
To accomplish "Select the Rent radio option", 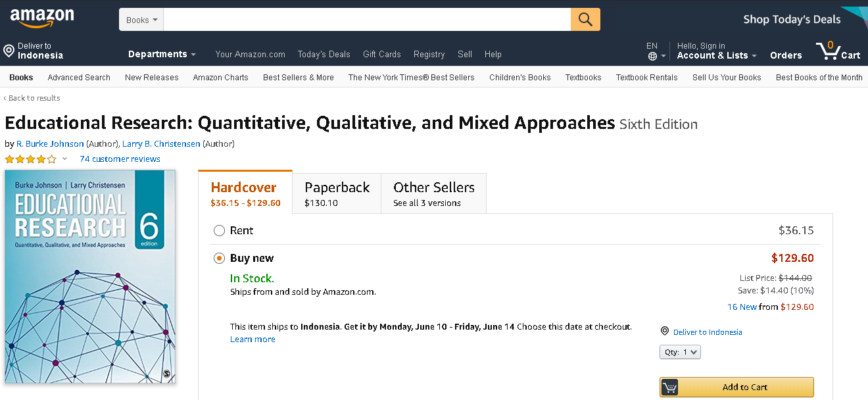I will coord(220,231).
